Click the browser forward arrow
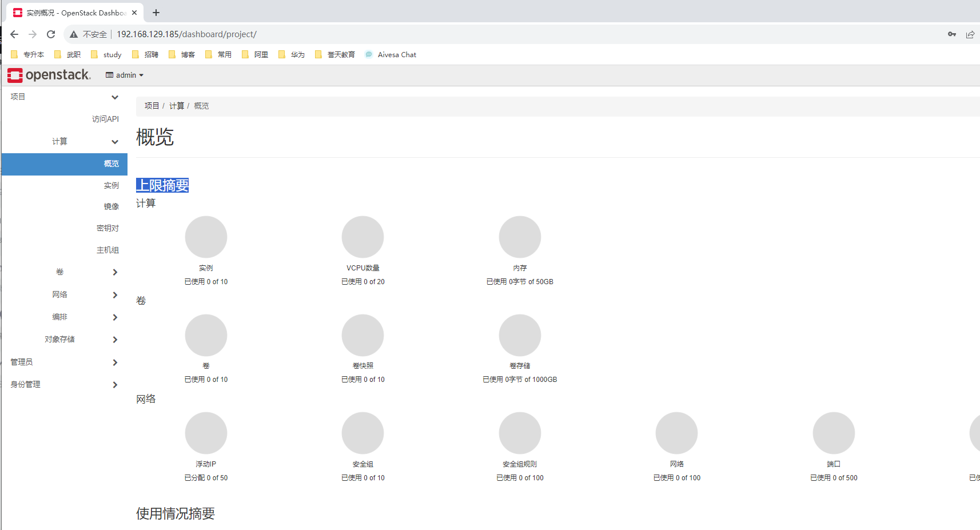This screenshot has width=980, height=530. point(33,34)
